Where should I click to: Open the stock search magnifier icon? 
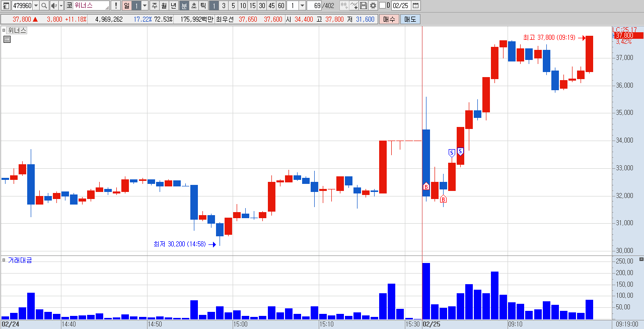(44, 6)
